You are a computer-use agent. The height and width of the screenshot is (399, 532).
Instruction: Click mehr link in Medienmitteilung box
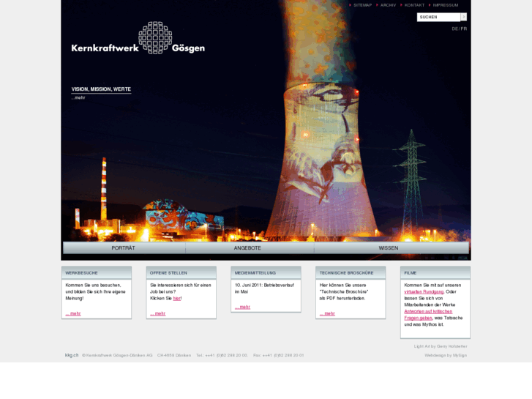[243, 307]
